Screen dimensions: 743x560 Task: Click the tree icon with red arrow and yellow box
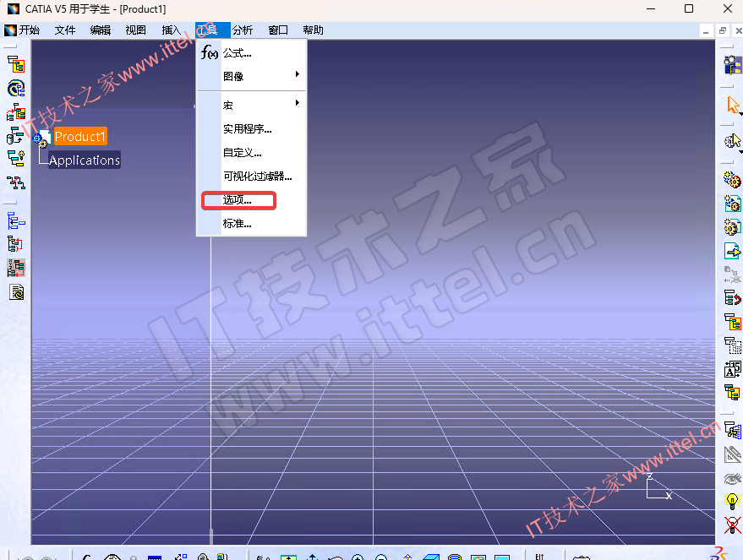pyautogui.click(x=16, y=112)
